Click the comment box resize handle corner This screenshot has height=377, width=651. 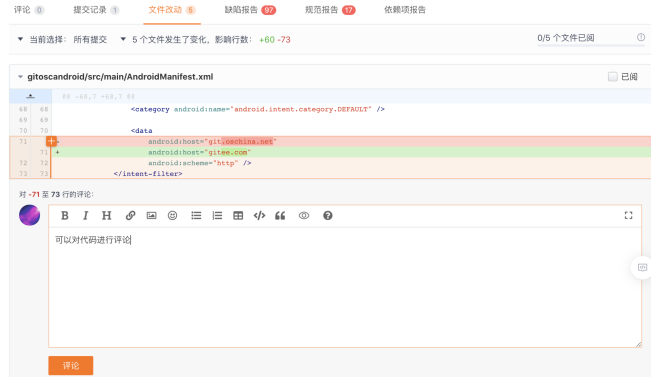[x=638, y=344]
